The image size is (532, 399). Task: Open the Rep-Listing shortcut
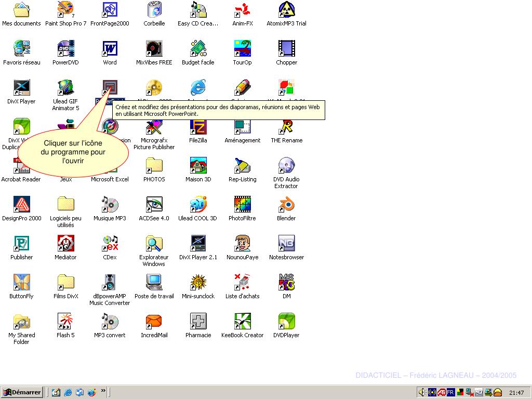point(243,166)
